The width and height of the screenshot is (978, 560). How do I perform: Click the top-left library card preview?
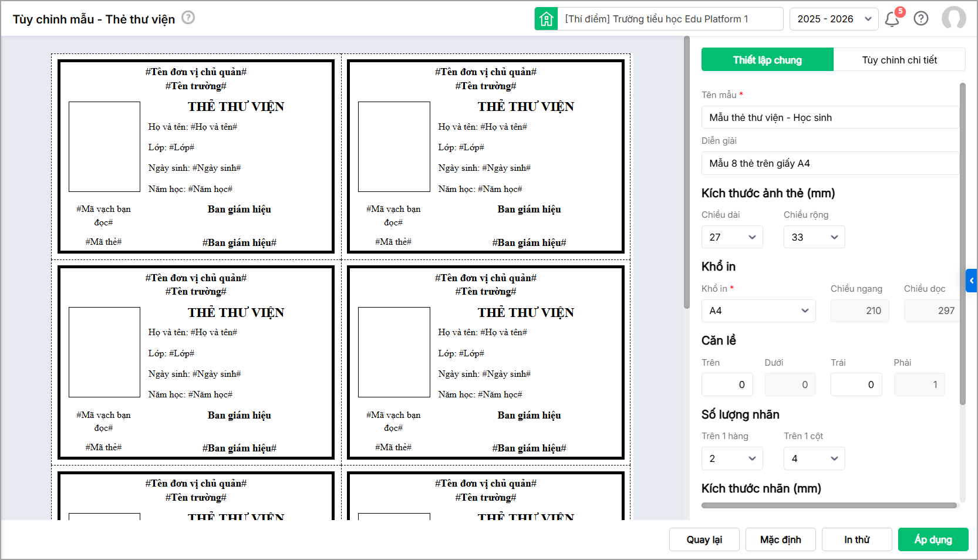[196, 157]
